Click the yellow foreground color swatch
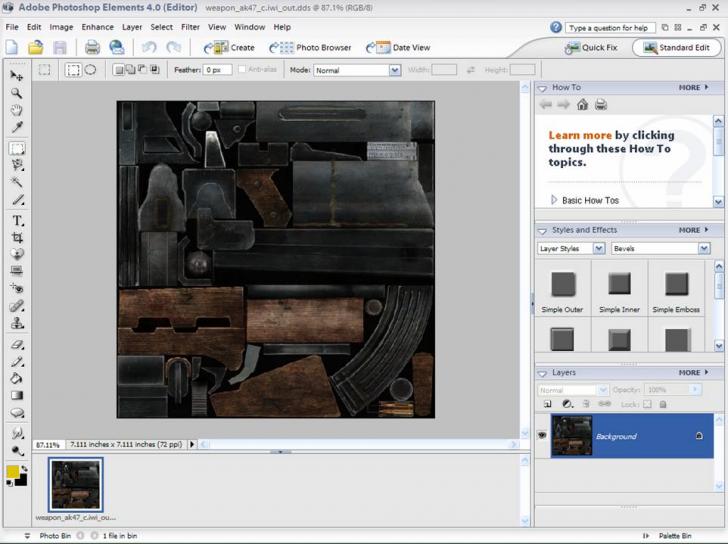Viewport: 728px width, 544px height. 12,471
